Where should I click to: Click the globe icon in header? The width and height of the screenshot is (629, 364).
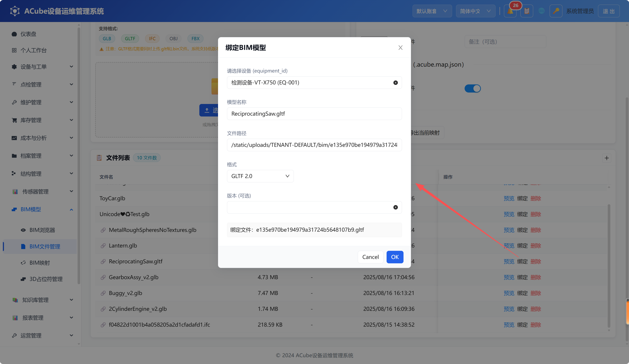click(541, 11)
